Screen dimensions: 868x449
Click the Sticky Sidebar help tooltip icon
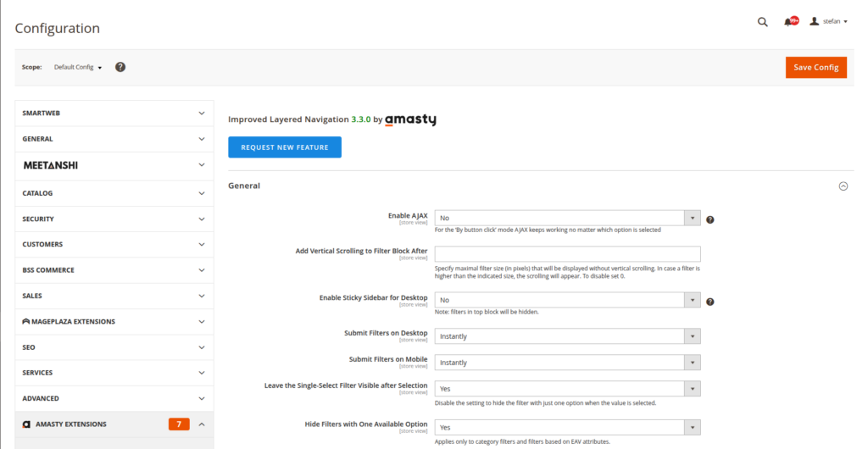pyautogui.click(x=709, y=302)
